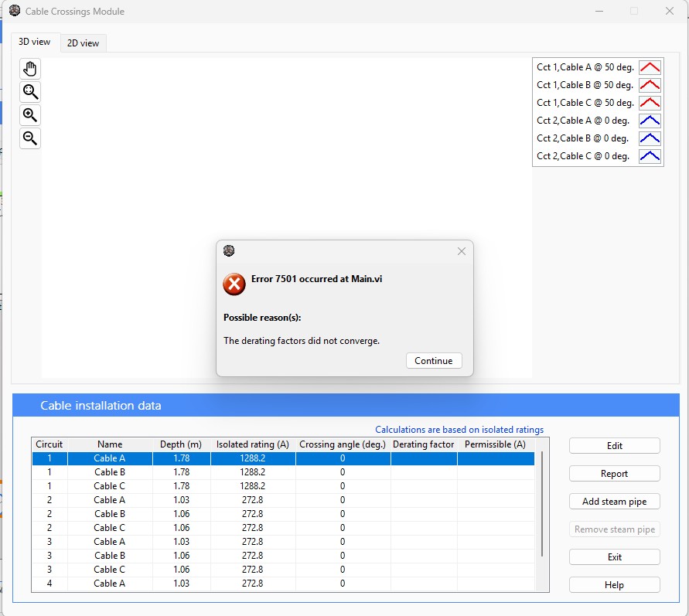Screen dimensions: 689x616
Task: Click 'Cct 1,Cable B @ 50 deg.' legend label
Action: pyautogui.click(x=585, y=85)
